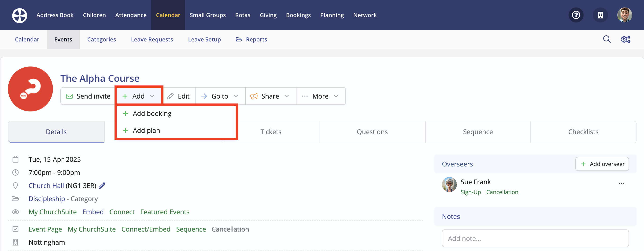Open the Discipleship category link

pyautogui.click(x=47, y=199)
